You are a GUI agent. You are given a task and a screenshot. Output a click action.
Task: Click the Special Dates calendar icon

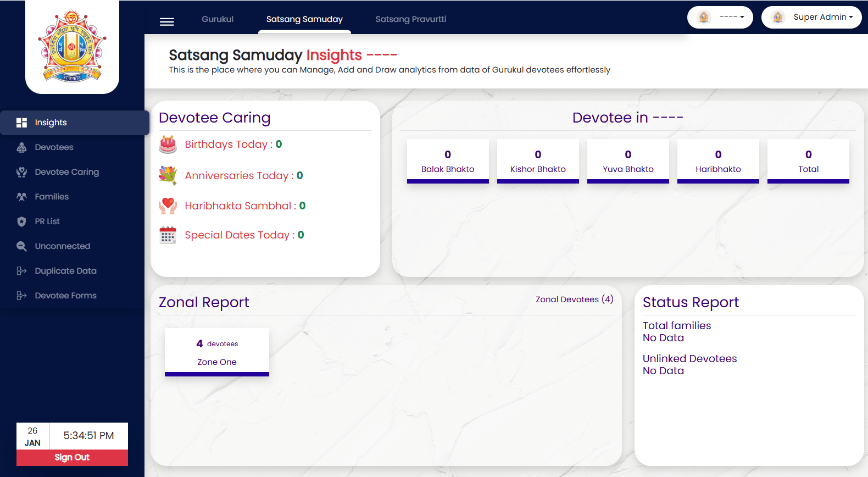click(168, 235)
